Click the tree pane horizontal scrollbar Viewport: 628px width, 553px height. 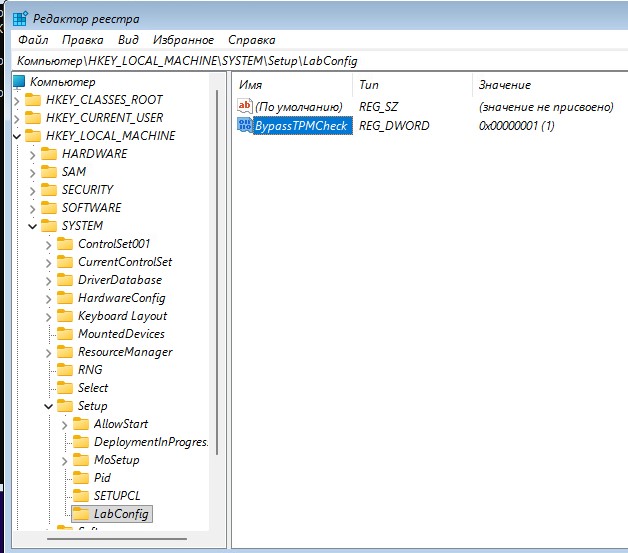117,539
